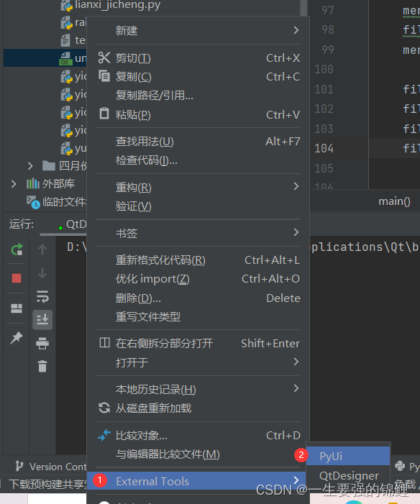
Task: Choose 重新格式化代码(R) entry
Action: pyautogui.click(x=198, y=260)
